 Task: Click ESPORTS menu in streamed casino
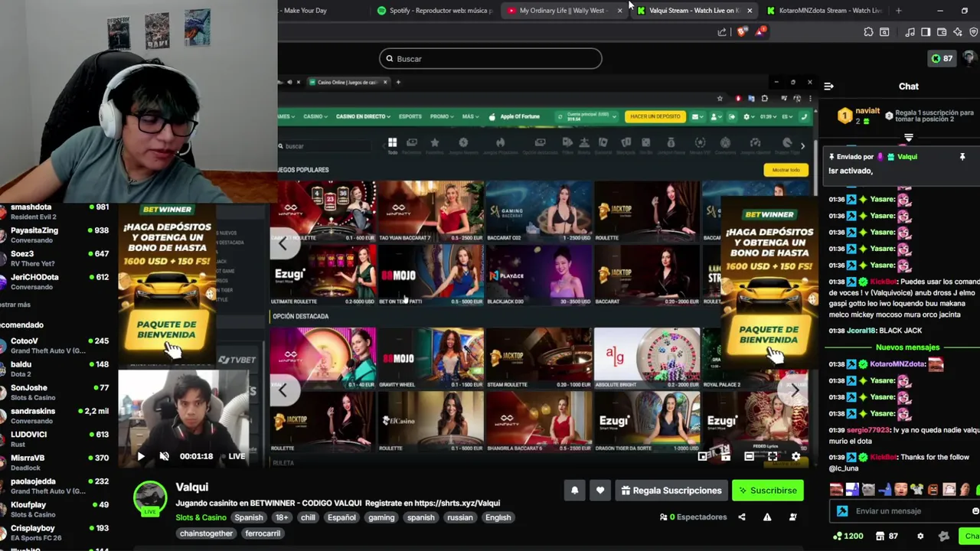coord(410,116)
